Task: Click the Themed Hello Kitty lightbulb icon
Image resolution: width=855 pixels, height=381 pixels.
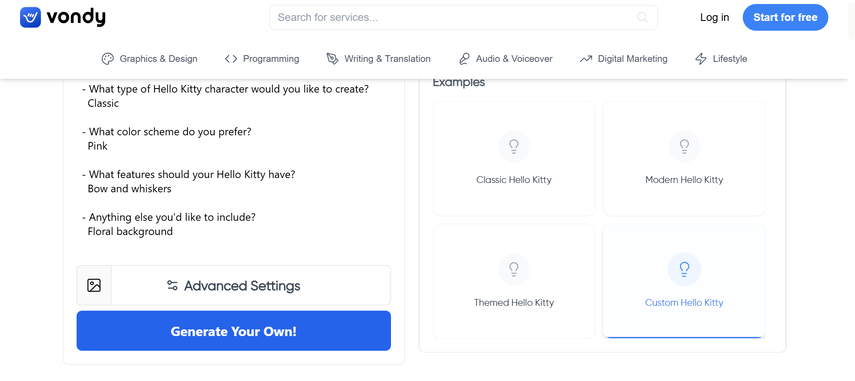Action: pyautogui.click(x=514, y=269)
